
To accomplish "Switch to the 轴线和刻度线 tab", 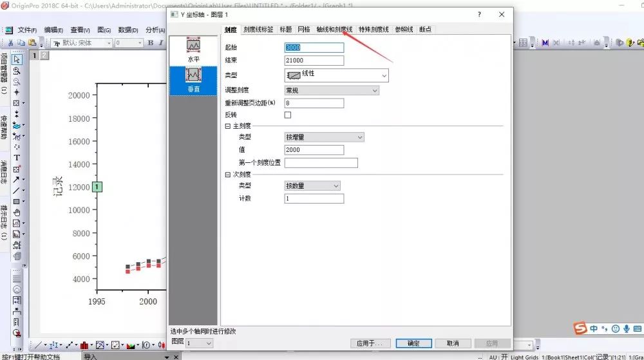I will [334, 30].
